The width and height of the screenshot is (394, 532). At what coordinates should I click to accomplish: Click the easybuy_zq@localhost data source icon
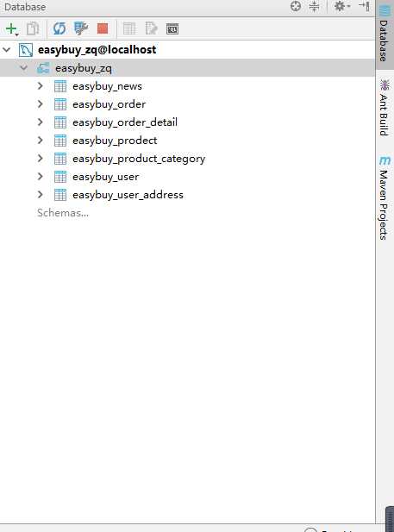[x=26, y=50]
